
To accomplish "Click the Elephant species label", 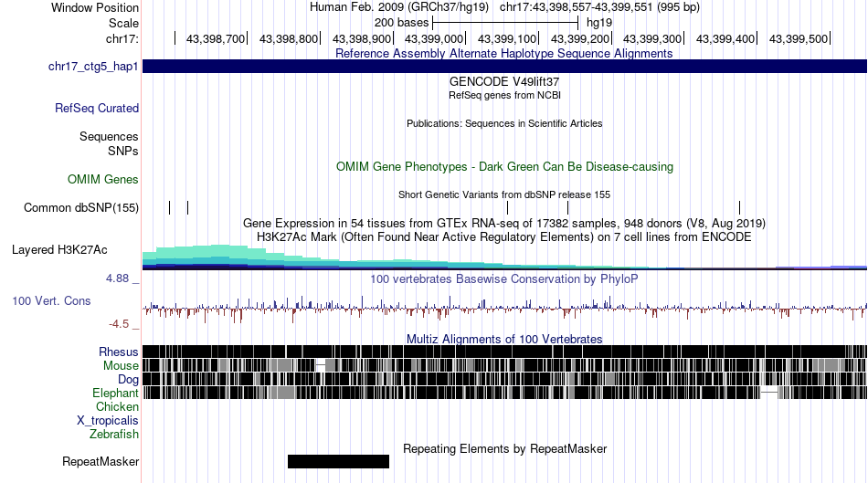I will click(115, 393).
